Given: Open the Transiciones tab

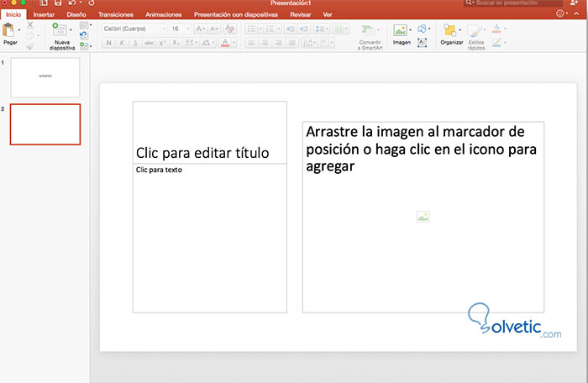Looking at the screenshot, I should click(x=114, y=15).
